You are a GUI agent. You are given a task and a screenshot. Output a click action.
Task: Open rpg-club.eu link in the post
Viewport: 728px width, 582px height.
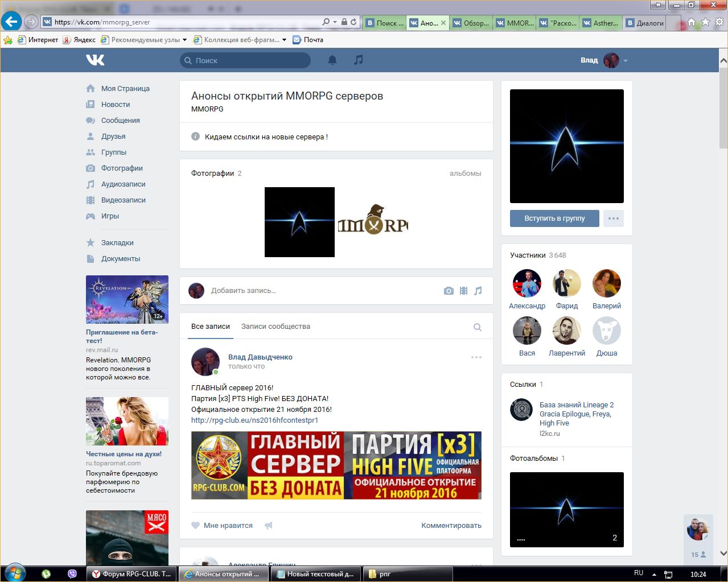[x=254, y=420]
